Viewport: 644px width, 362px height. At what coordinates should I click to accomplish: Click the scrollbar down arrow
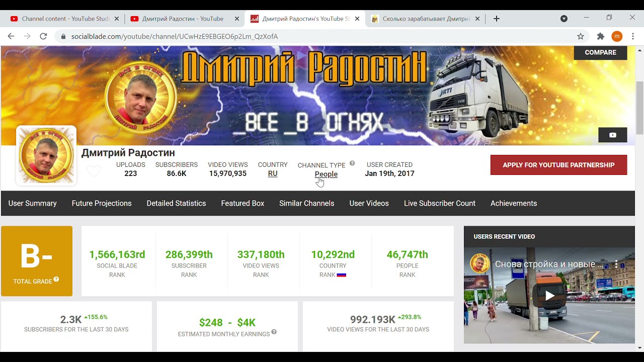(x=640, y=347)
